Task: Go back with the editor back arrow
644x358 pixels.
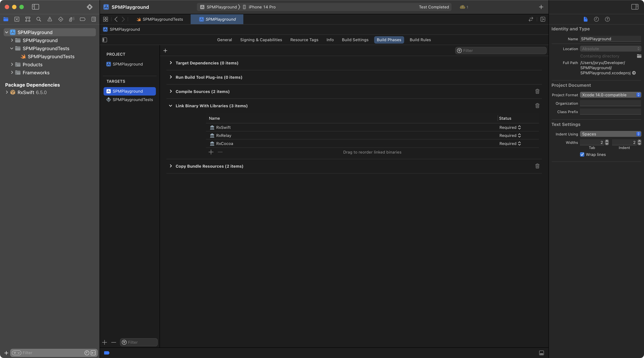Action: (x=116, y=19)
